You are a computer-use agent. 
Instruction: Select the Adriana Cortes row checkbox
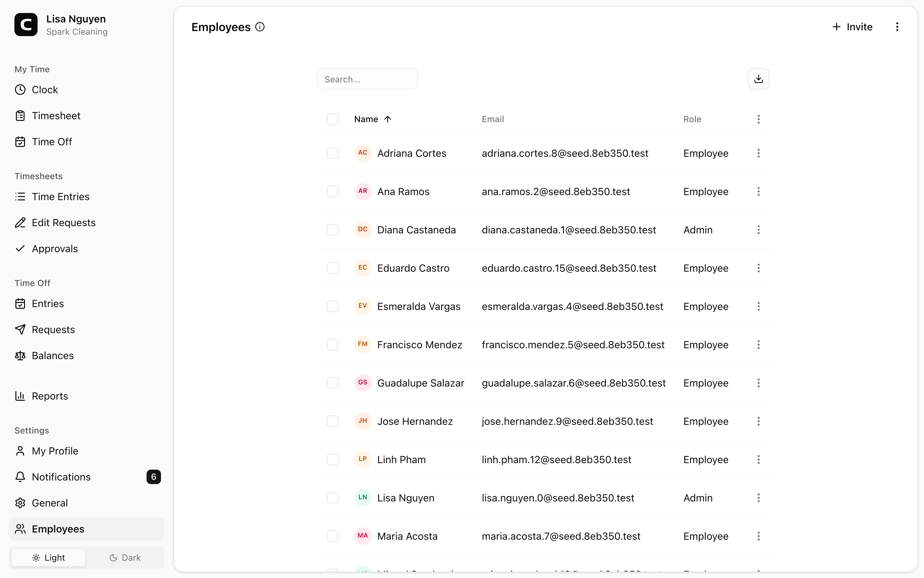[x=333, y=153]
